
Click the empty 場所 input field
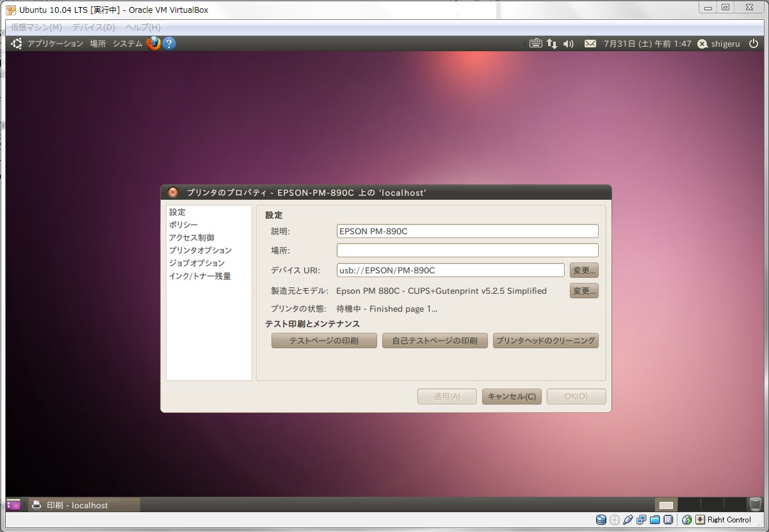(467, 250)
